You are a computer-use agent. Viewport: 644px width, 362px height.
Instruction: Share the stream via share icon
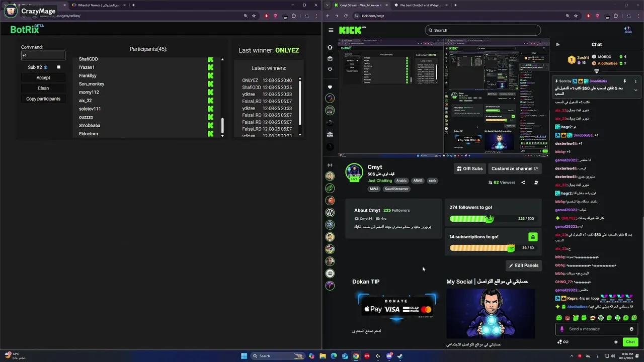(x=523, y=183)
